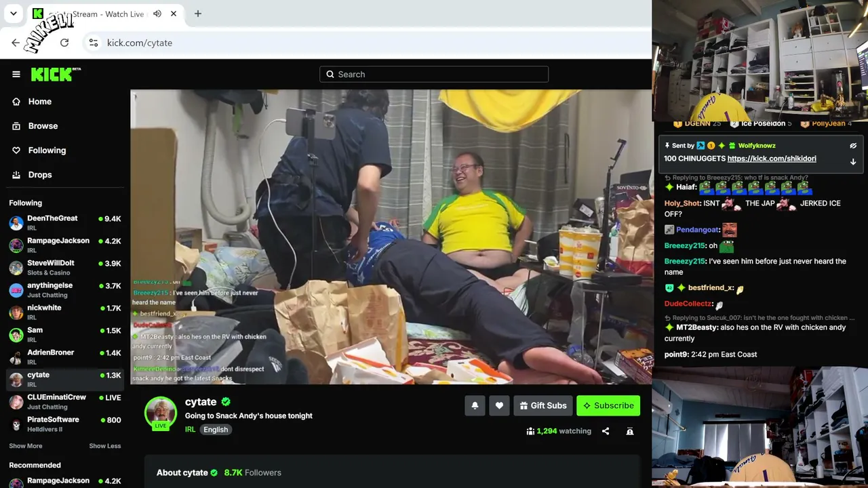Toggle follow heart for cytate
The height and width of the screenshot is (488, 868).
coord(499,405)
